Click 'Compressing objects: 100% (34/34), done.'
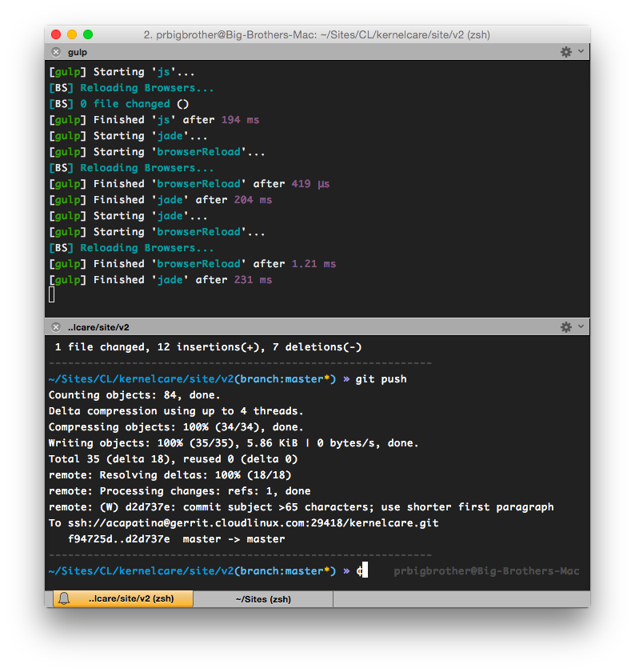This screenshot has width=635, height=672. pos(176,427)
